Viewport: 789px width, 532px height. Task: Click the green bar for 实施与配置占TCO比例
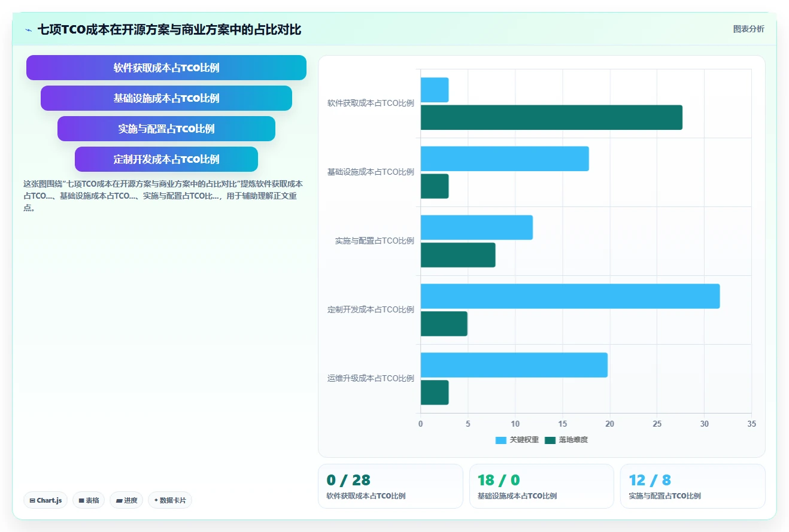[458, 255]
